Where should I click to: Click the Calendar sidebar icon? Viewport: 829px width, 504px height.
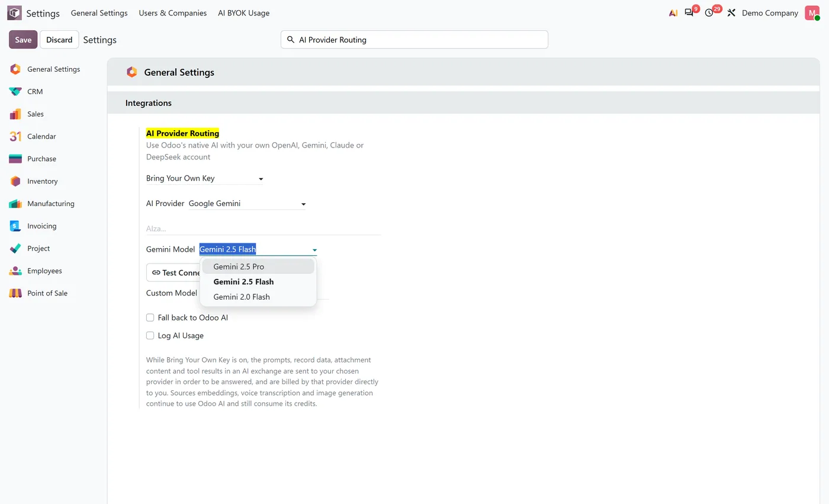(x=15, y=136)
